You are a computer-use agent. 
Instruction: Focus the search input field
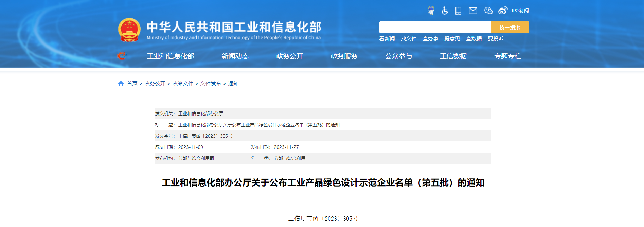[435, 27]
